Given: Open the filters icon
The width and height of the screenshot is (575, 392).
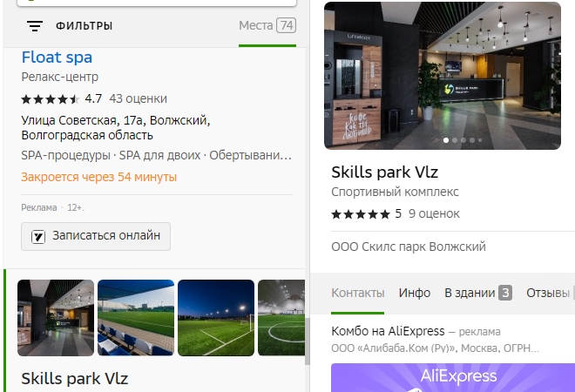Looking at the screenshot, I should [x=35, y=26].
